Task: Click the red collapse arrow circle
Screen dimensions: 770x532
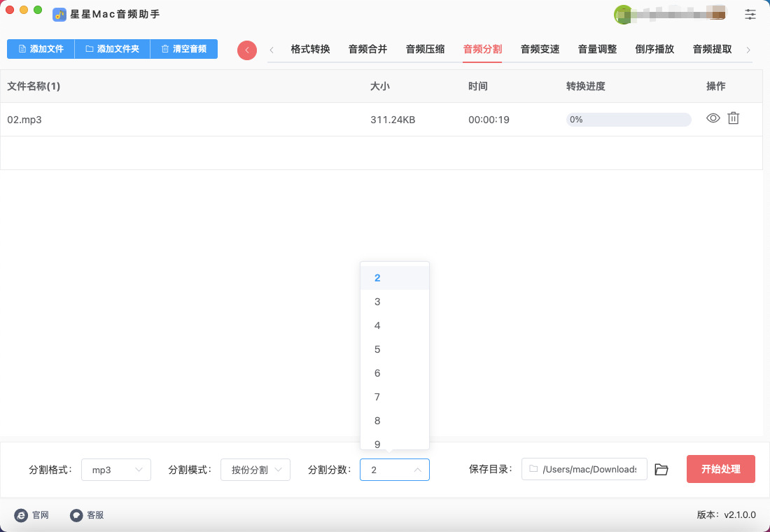Action: pyautogui.click(x=247, y=50)
